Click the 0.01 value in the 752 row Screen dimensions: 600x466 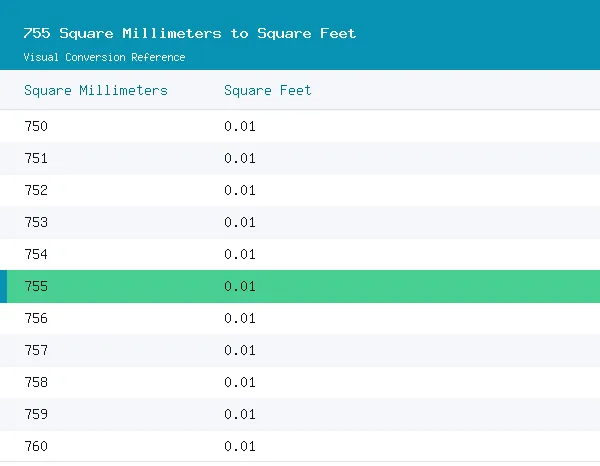pos(240,190)
